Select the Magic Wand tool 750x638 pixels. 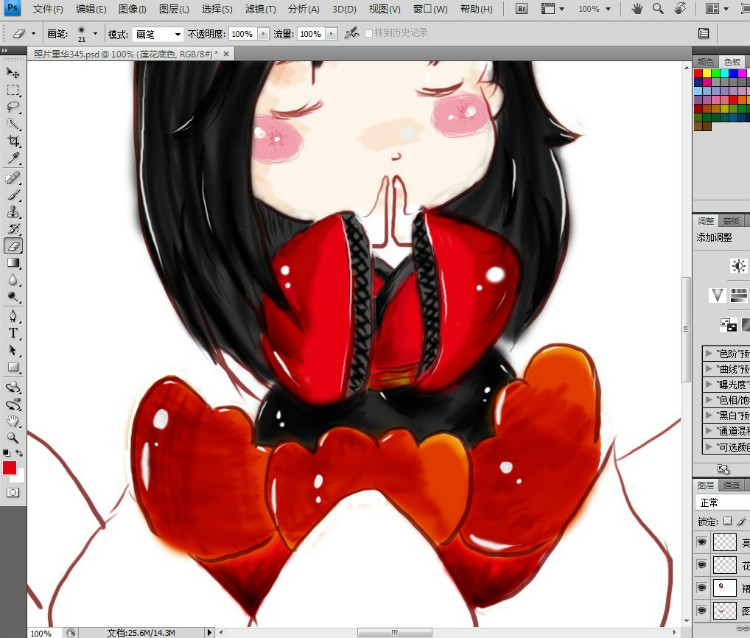(13, 124)
